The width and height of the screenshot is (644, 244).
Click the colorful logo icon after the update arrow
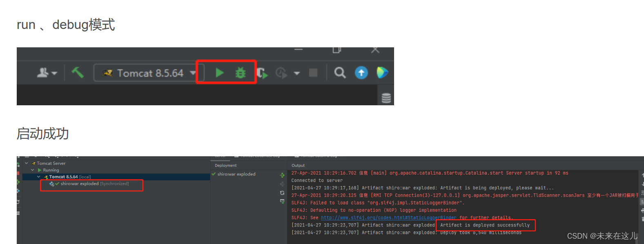point(382,73)
